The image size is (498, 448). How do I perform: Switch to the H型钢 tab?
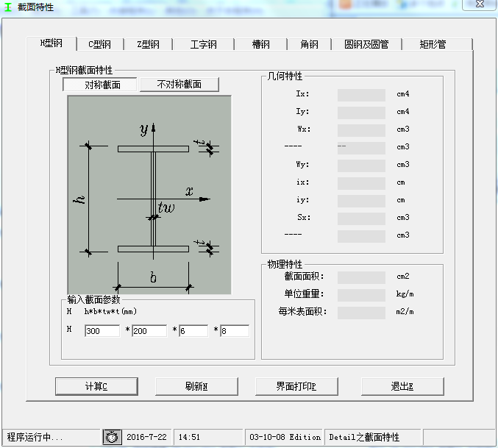(51, 43)
